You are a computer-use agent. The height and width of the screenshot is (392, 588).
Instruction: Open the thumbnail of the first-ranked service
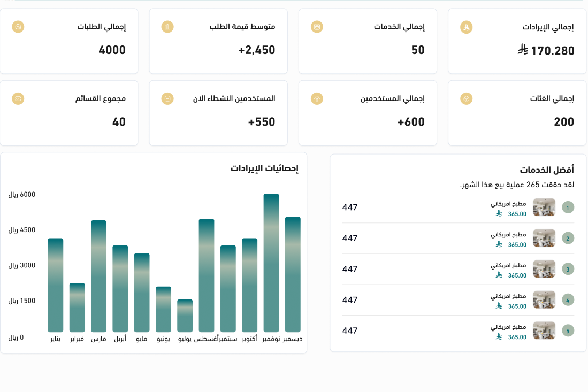[x=544, y=207]
